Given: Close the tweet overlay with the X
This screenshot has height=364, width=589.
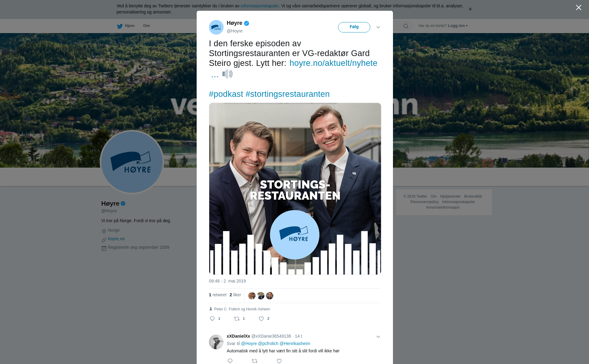Looking at the screenshot, I should (x=579, y=8).
